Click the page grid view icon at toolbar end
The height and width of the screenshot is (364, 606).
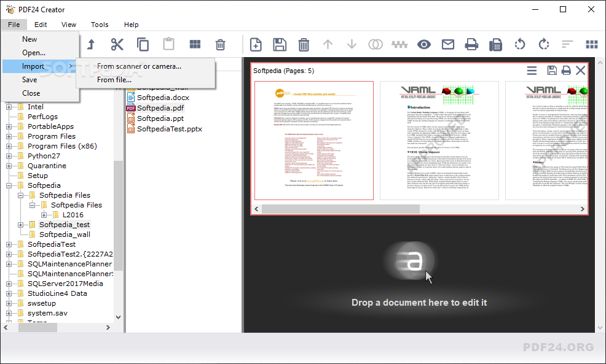pyautogui.click(x=592, y=44)
